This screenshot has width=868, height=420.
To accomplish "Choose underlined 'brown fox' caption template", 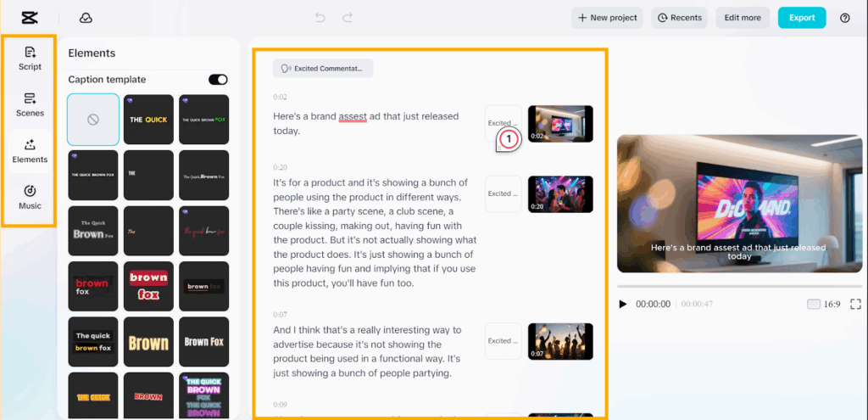I will 203,286.
